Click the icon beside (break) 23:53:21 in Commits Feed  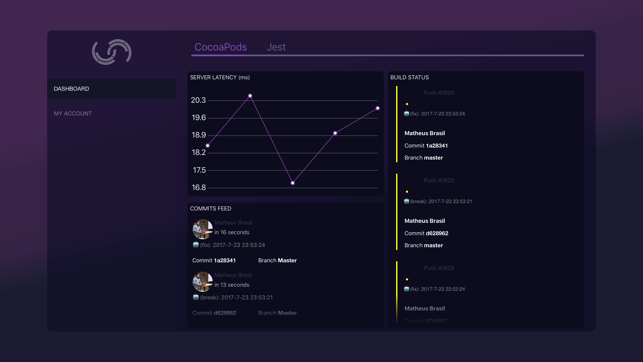point(196,297)
